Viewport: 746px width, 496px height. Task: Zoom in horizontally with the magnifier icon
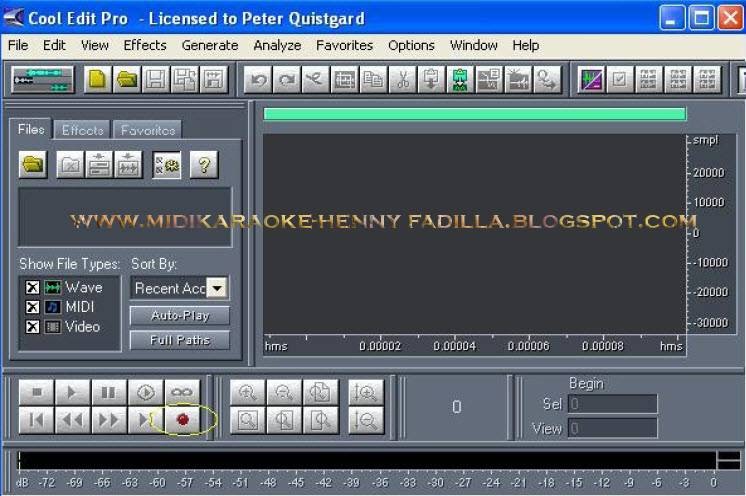click(x=247, y=392)
